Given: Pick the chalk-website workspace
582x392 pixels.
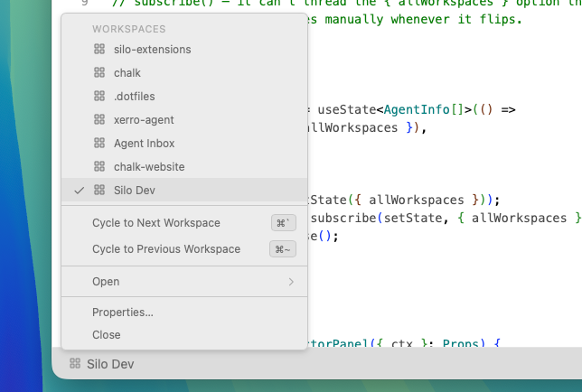Looking at the screenshot, I should coord(184,167).
